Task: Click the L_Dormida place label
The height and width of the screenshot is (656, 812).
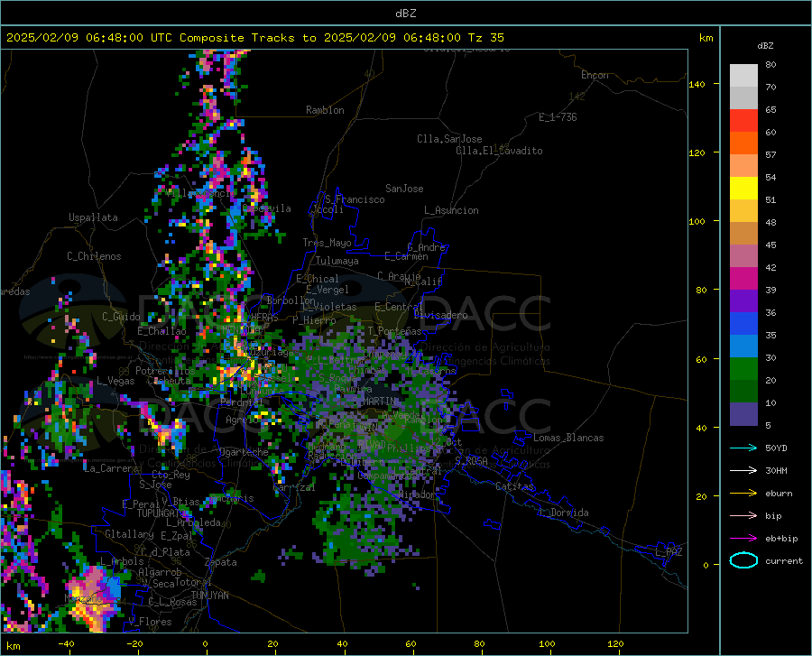Action: tap(564, 513)
